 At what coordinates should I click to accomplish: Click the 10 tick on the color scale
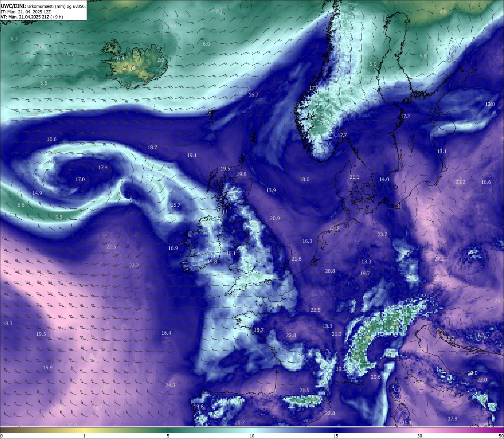[252, 436]
